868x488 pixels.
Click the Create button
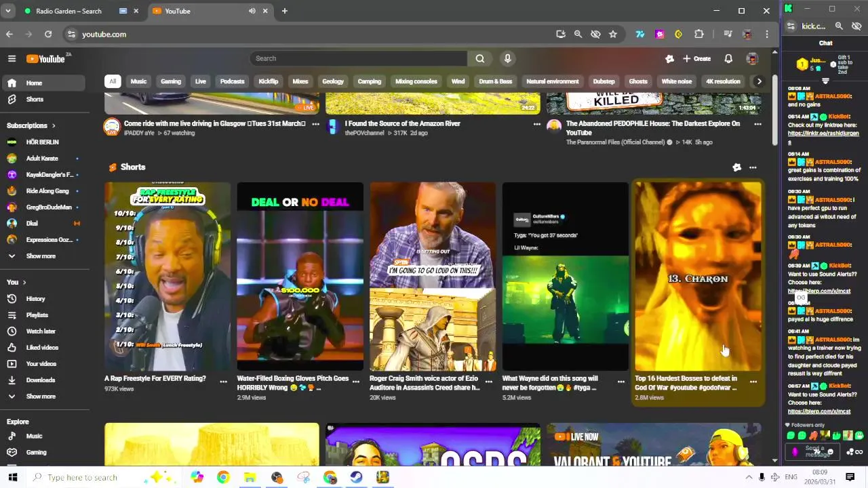pyautogui.click(x=697, y=59)
